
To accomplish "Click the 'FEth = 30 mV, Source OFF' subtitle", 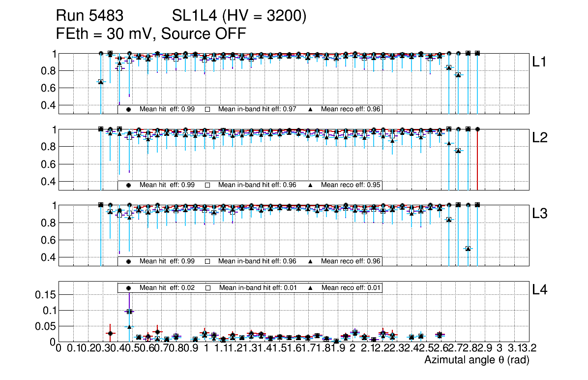I will point(150,34).
